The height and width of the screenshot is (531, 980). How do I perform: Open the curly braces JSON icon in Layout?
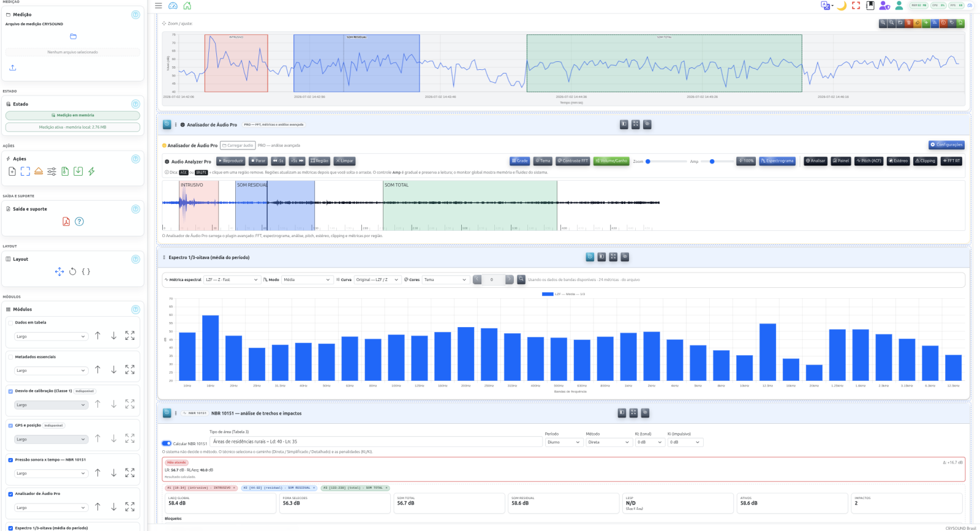coord(86,271)
